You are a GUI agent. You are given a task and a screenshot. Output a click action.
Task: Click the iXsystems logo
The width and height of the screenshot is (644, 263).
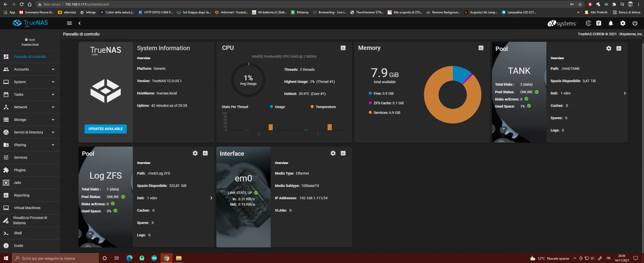562,23
